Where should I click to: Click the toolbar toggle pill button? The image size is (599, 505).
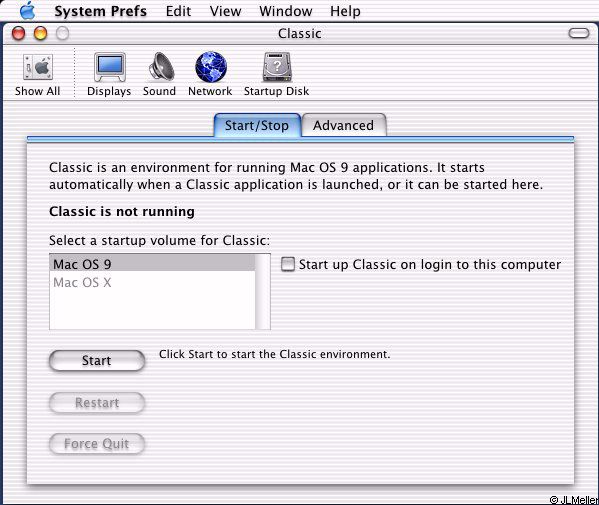[579, 33]
